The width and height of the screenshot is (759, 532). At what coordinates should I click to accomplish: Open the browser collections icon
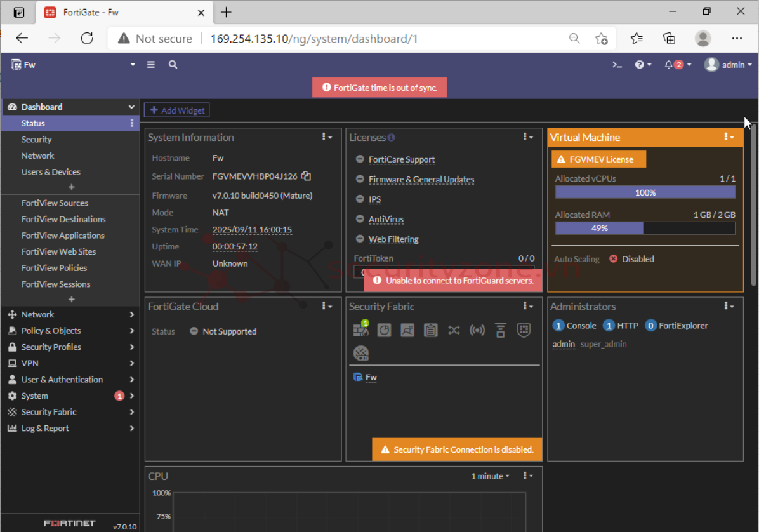[x=669, y=39]
